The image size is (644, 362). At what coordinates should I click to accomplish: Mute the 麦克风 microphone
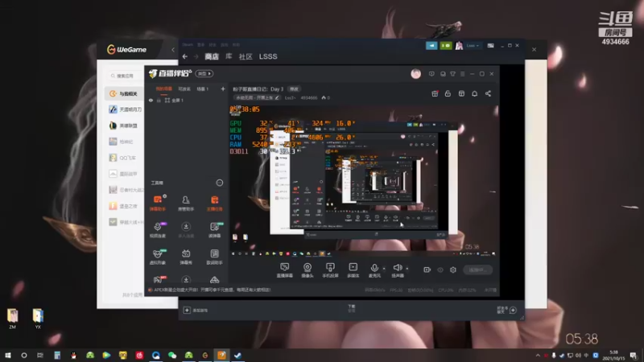pyautogui.click(x=374, y=270)
